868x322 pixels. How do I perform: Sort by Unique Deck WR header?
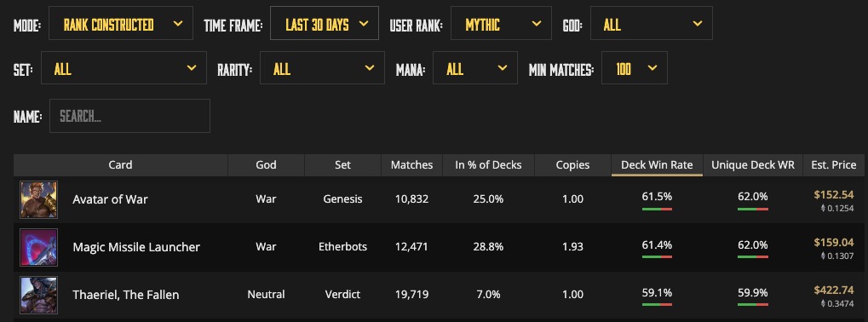pyautogui.click(x=753, y=165)
